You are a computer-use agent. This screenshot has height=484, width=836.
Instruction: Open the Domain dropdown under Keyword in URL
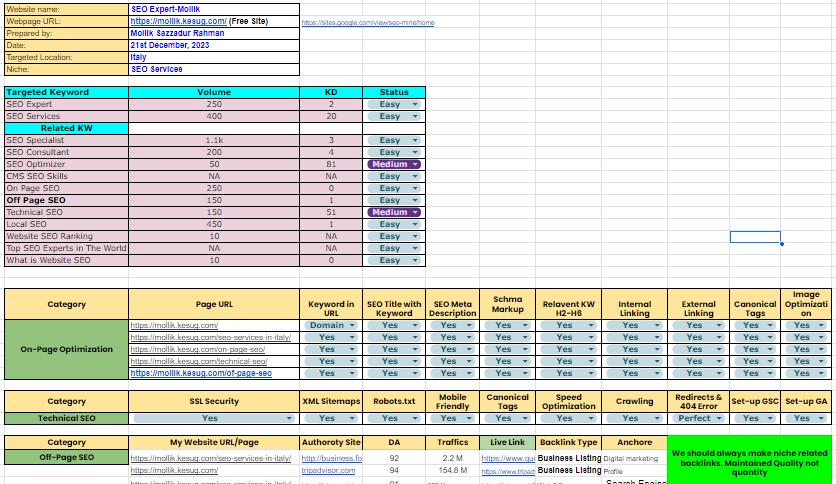coord(331,325)
